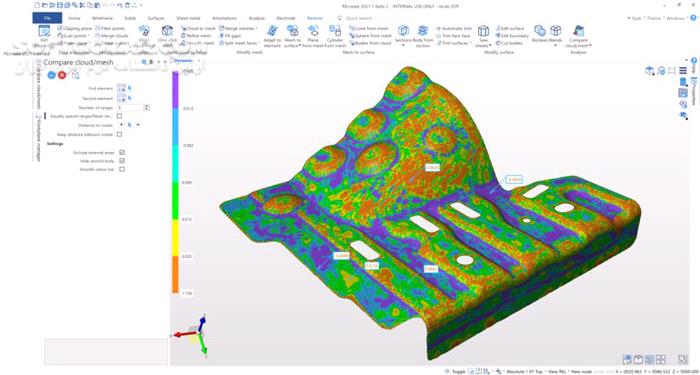Uncheck Exclude external areas checkbox
This screenshot has height=375, width=700.
pos(122,153)
